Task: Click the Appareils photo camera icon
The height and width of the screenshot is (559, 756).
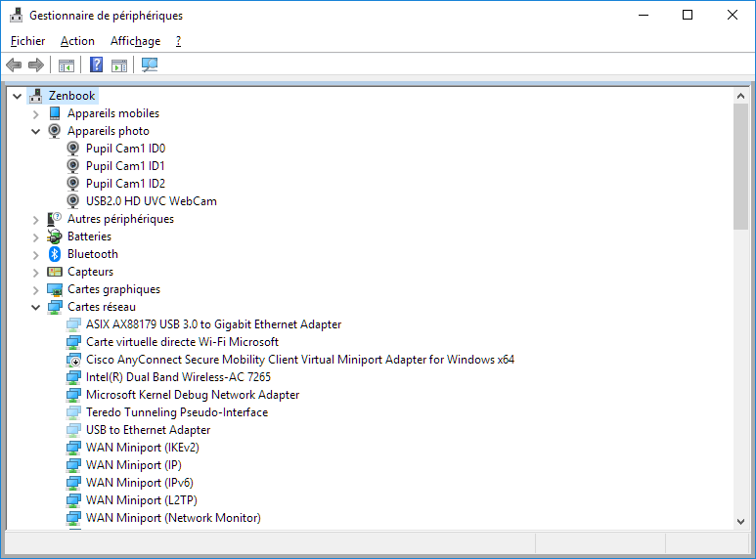Action: point(55,131)
